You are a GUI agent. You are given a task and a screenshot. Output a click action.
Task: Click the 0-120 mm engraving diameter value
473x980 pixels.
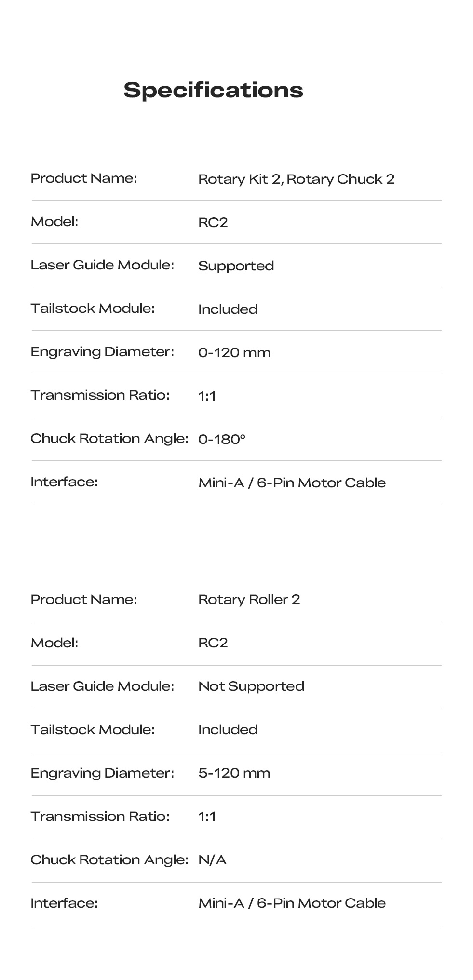click(x=234, y=352)
